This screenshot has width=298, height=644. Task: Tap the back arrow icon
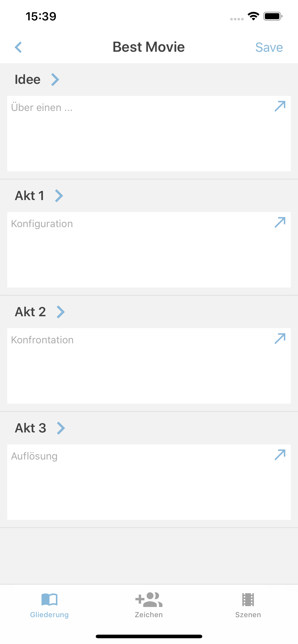tap(18, 47)
